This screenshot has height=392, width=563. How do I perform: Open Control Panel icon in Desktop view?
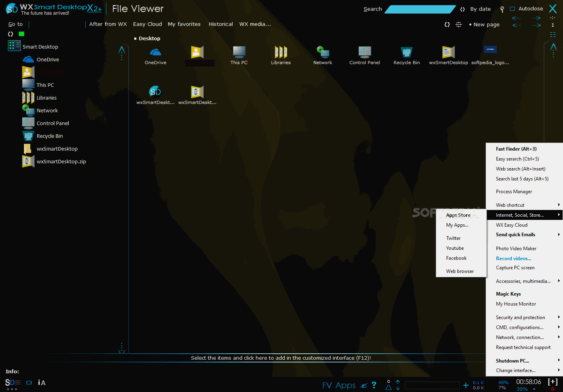365,52
